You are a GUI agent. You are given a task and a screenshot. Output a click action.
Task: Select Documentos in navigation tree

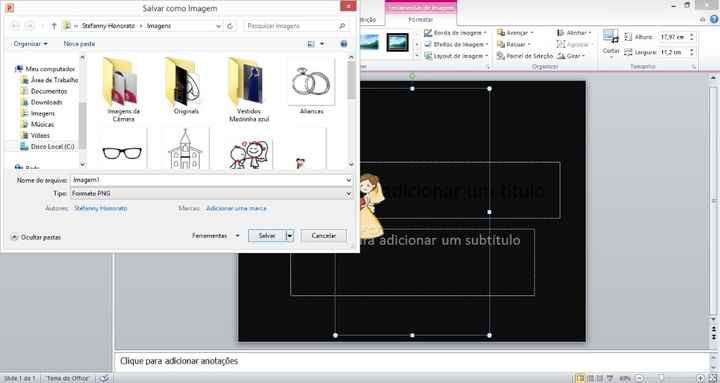[x=44, y=91]
